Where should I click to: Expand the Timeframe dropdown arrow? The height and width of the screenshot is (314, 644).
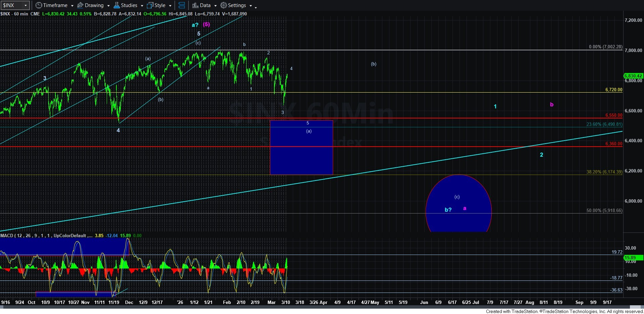pos(72,6)
